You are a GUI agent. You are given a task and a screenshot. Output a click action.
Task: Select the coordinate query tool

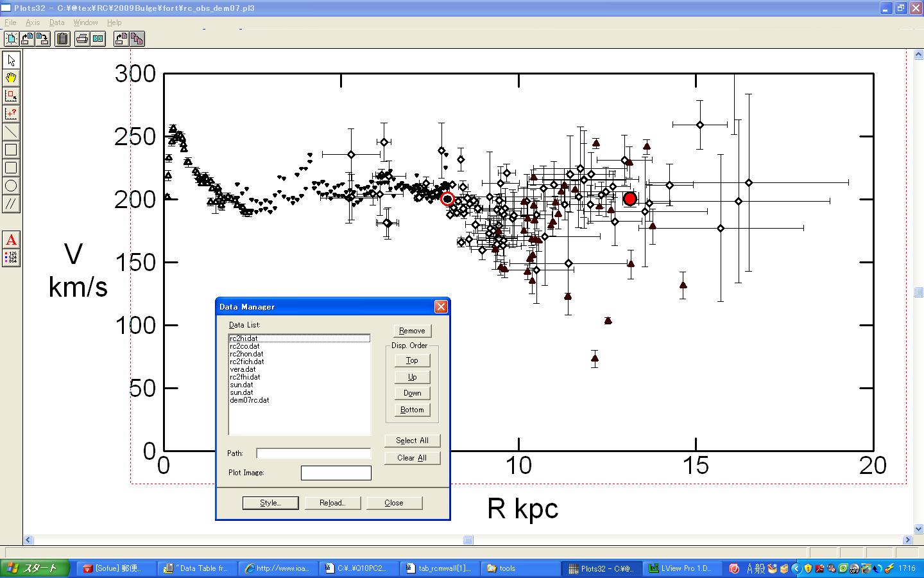(x=11, y=114)
